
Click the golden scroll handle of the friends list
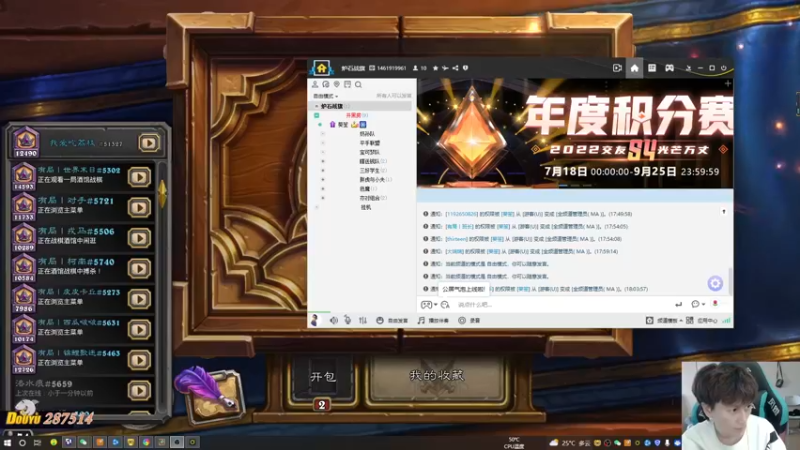click(x=162, y=193)
